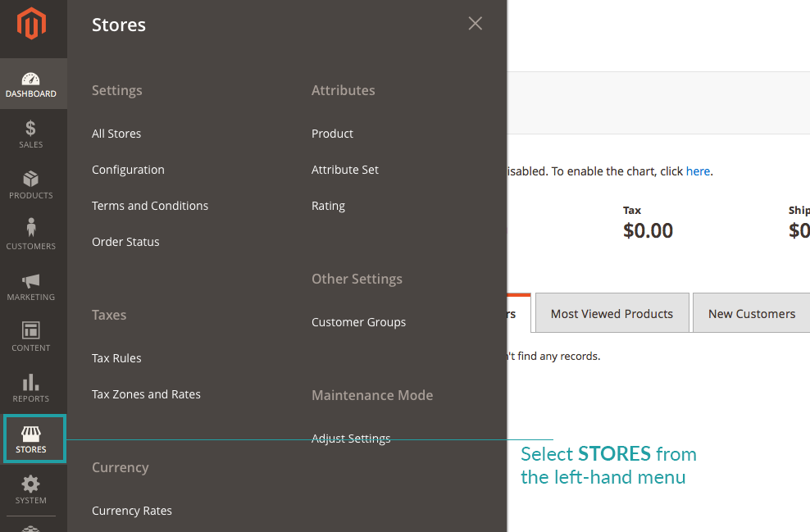Open the Sales dollar icon

point(31,129)
